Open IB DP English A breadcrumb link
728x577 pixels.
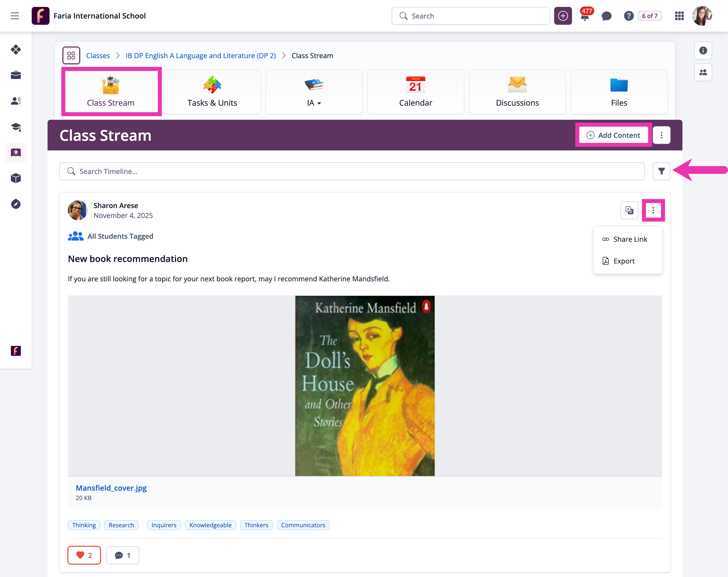tap(201, 56)
